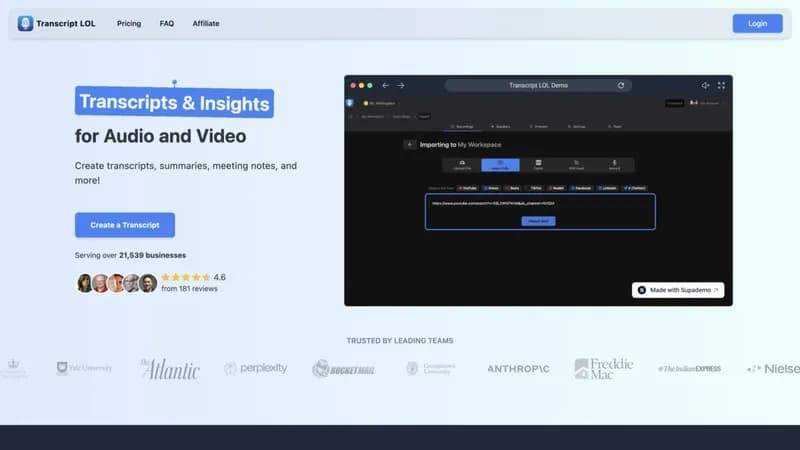Click the Nielsen logo
This screenshot has height=450, width=800.
(x=773, y=368)
